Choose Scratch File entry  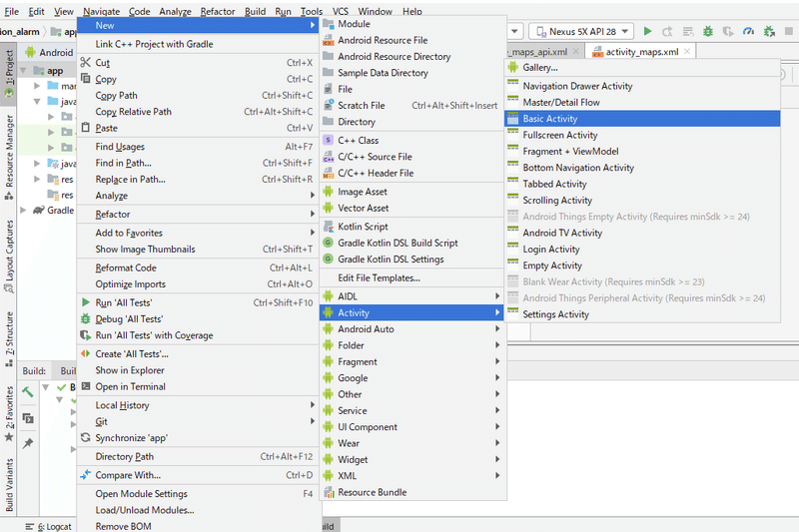pyautogui.click(x=412, y=106)
